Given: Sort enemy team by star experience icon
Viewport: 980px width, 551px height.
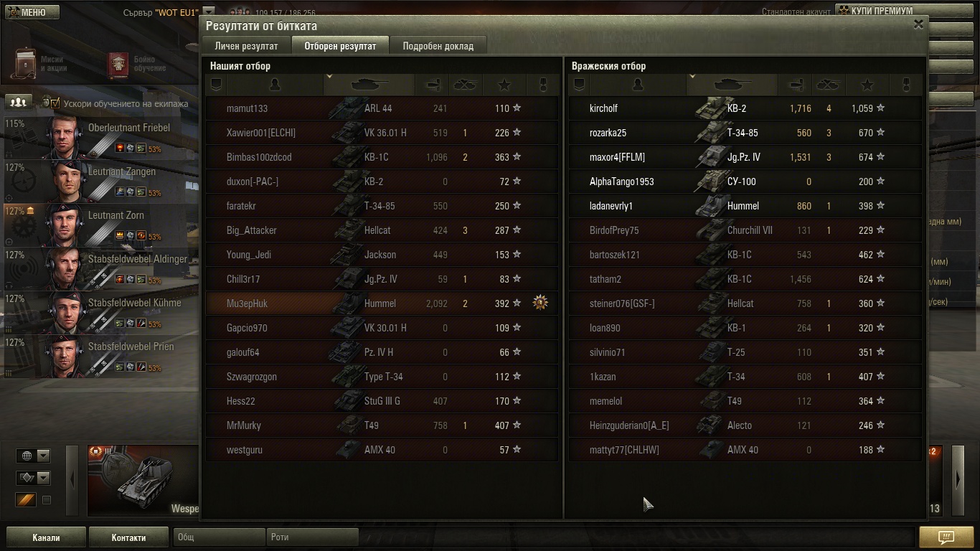Looking at the screenshot, I should [x=867, y=85].
